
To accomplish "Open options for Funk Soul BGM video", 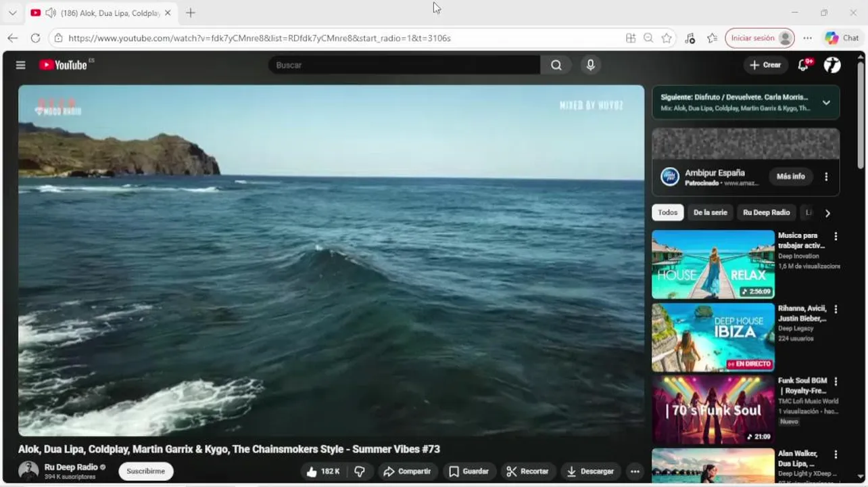I will (x=836, y=381).
